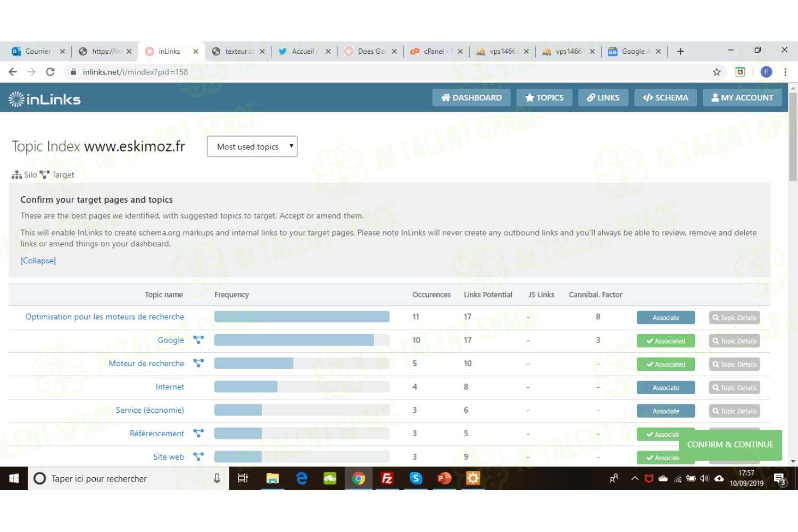
Task: Open File Explorer from the taskbar
Action: 272,478
